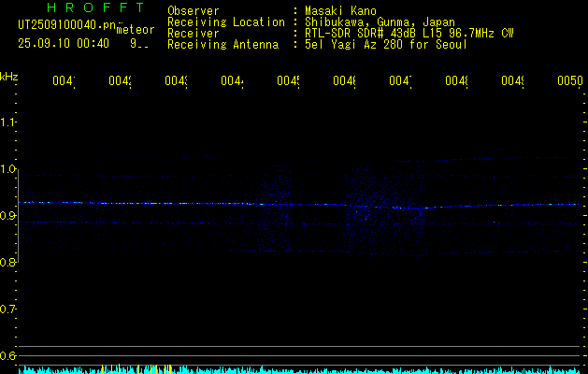Select the timestamp 25.09.10 00:40
The height and width of the screenshot is (374, 588).
(64, 44)
